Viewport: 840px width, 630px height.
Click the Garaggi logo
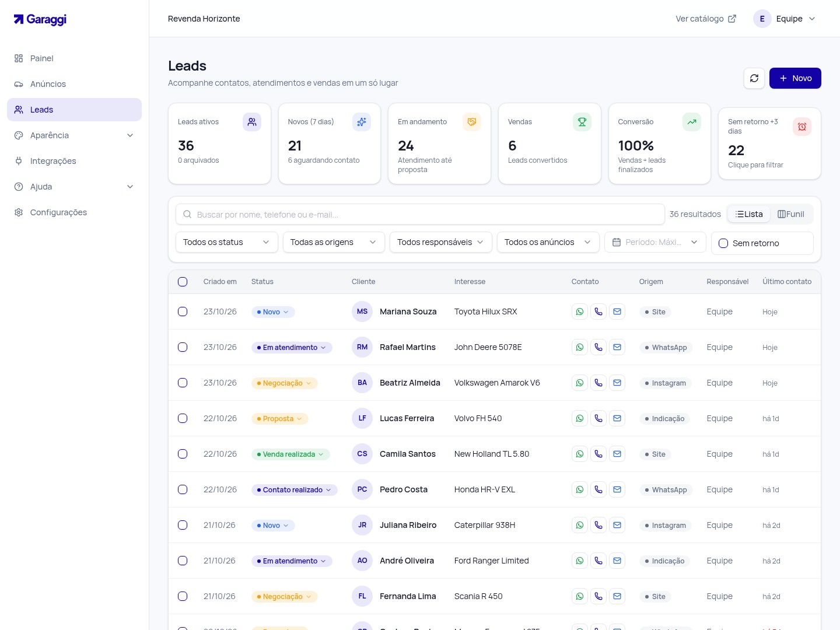40,19
